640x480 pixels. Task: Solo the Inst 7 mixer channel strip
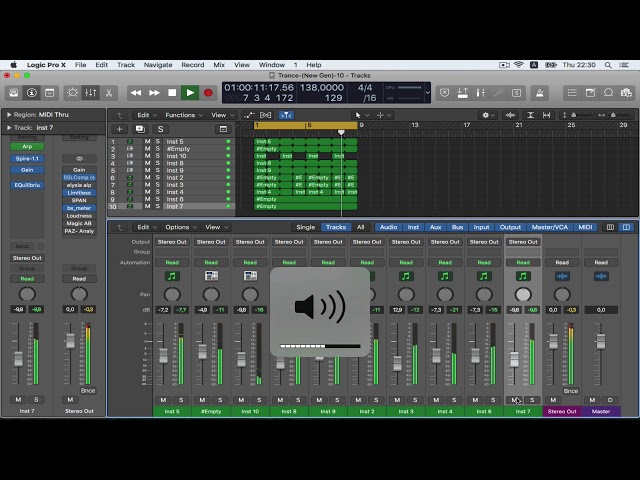point(532,400)
